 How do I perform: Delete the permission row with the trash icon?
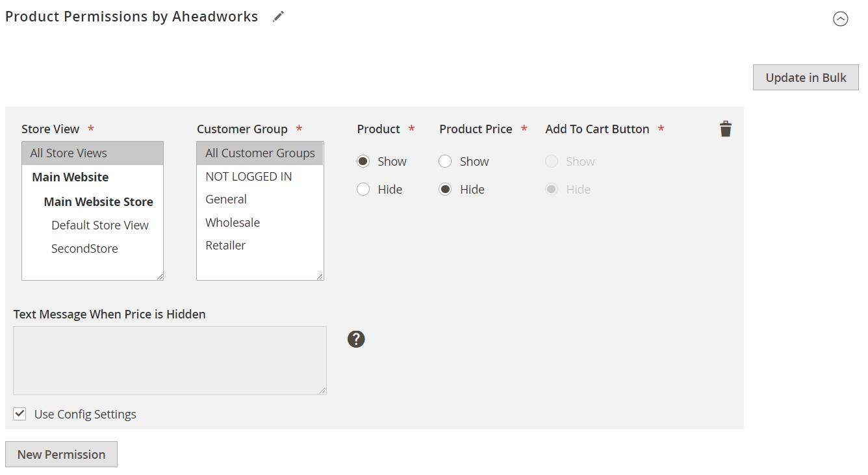[x=726, y=129]
